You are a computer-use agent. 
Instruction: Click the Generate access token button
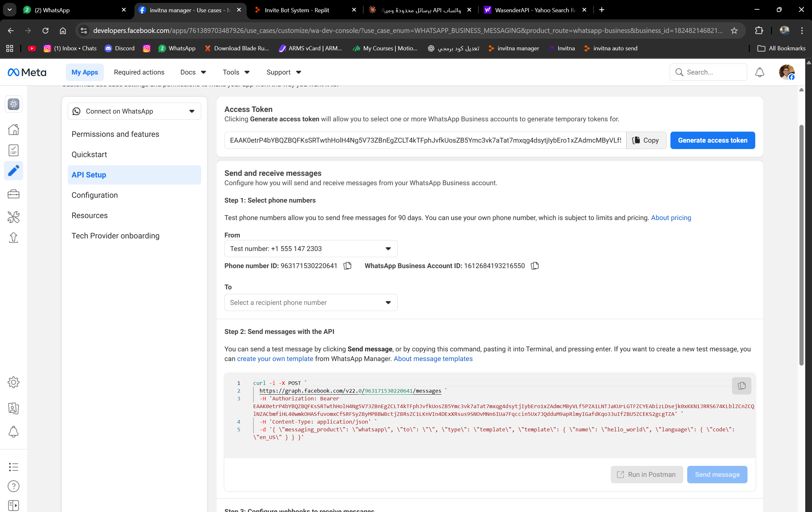tap(712, 140)
